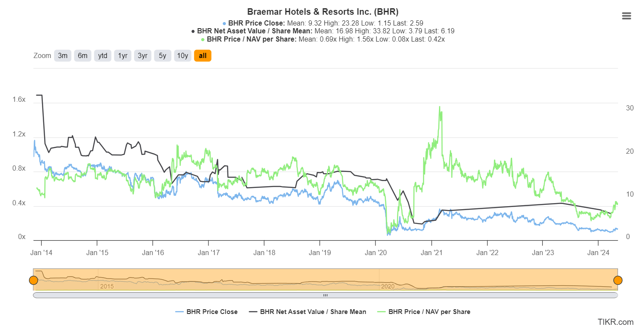Screen dimensions: 644x330
Task: Toggle BHR Price Close series in legend
Action: pyautogui.click(x=206, y=312)
